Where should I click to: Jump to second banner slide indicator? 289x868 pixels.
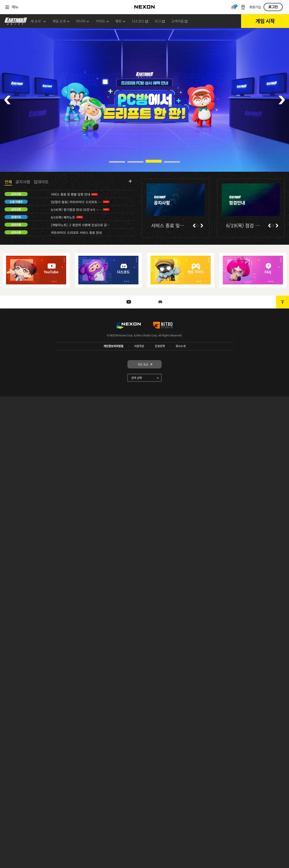[135, 162]
